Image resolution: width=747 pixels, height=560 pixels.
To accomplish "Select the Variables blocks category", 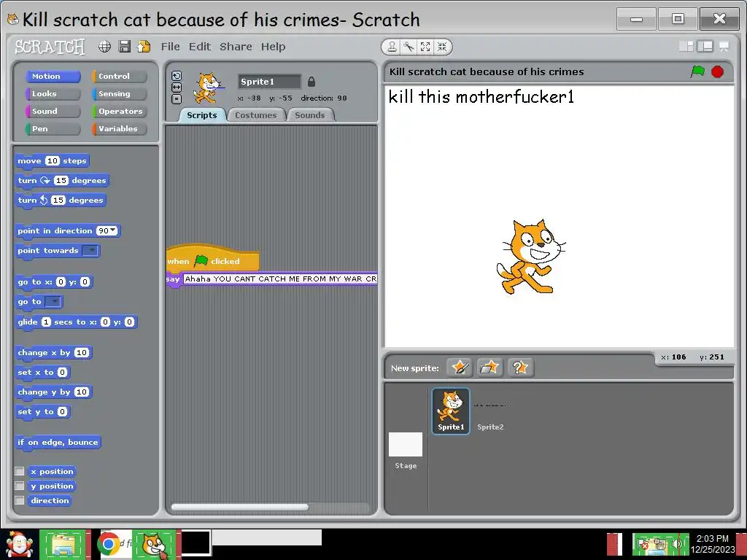I will point(119,128).
